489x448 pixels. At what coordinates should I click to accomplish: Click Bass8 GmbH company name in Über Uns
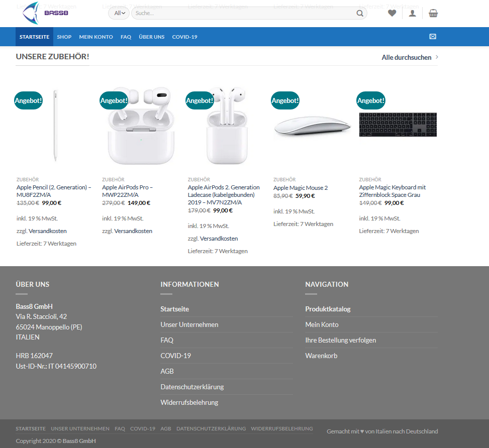point(34,306)
